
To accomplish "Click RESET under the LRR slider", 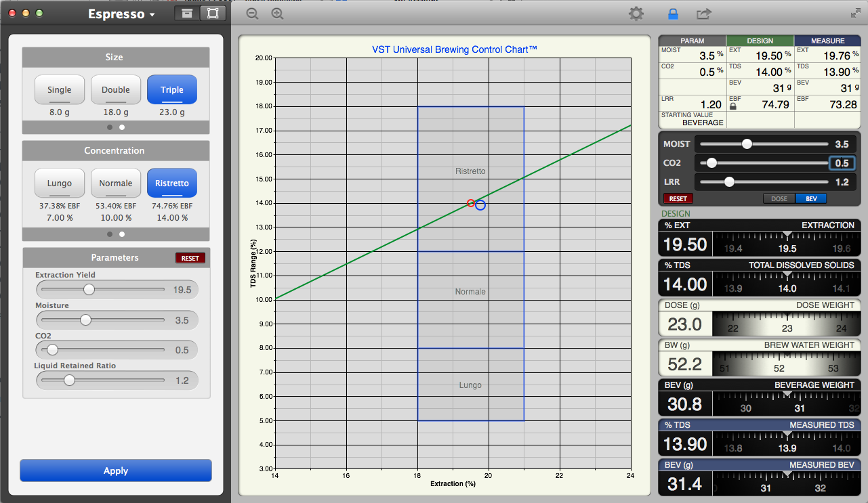I will point(678,199).
